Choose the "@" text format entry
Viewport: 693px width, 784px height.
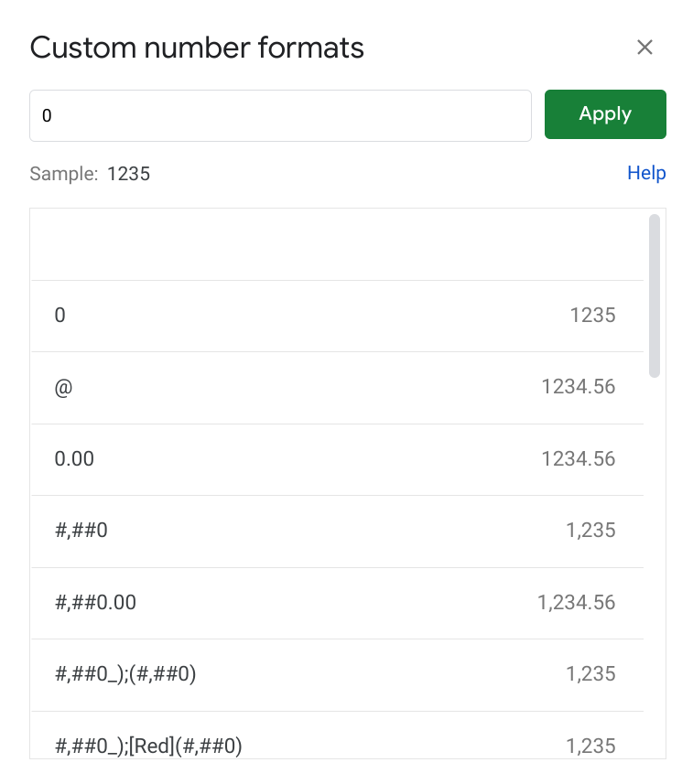pyautogui.click(x=63, y=387)
